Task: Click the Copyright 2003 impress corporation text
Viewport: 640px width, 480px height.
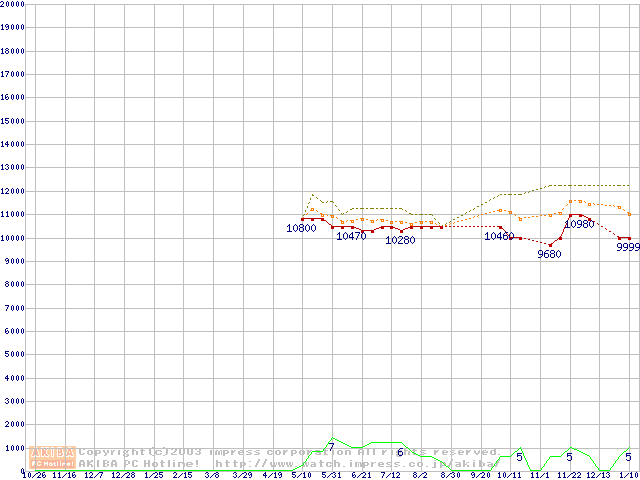Action: pyautogui.click(x=290, y=452)
